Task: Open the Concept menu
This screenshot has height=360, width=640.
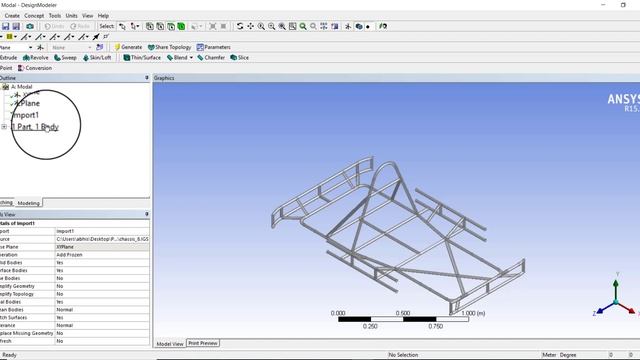Action: pos(34,16)
